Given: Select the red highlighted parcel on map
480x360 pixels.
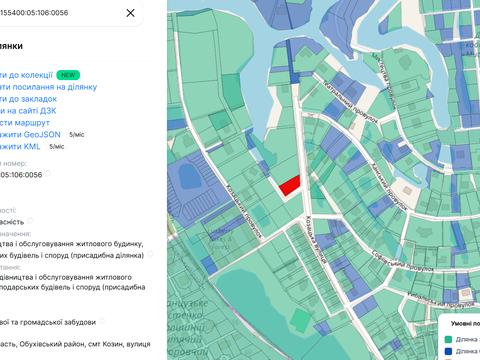Looking at the screenshot, I should click(290, 186).
